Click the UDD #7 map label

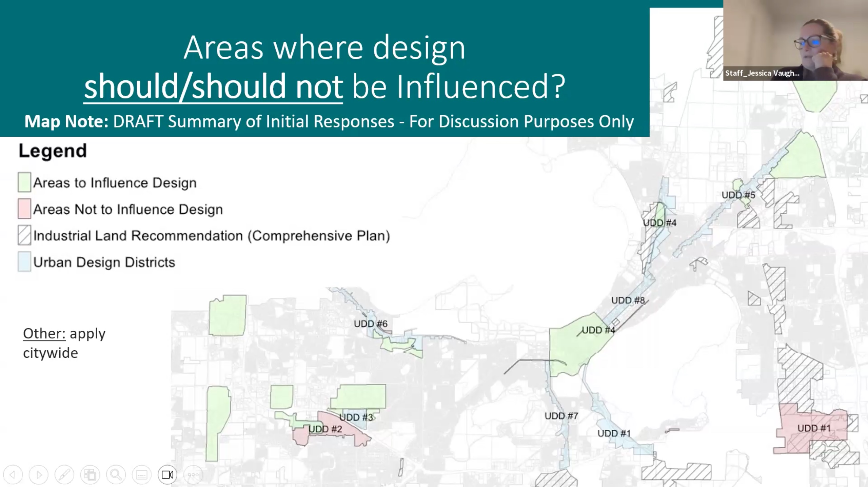pyautogui.click(x=561, y=416)
